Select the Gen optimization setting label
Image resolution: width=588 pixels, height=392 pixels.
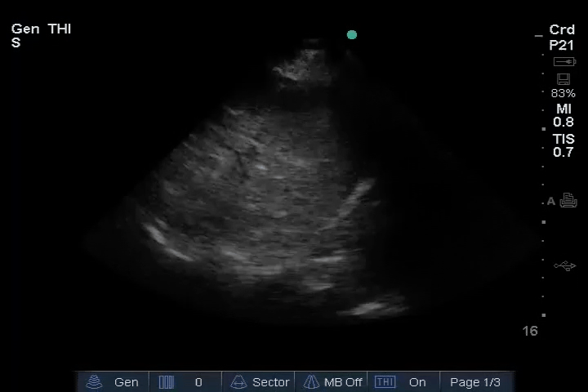coord(127,382)
